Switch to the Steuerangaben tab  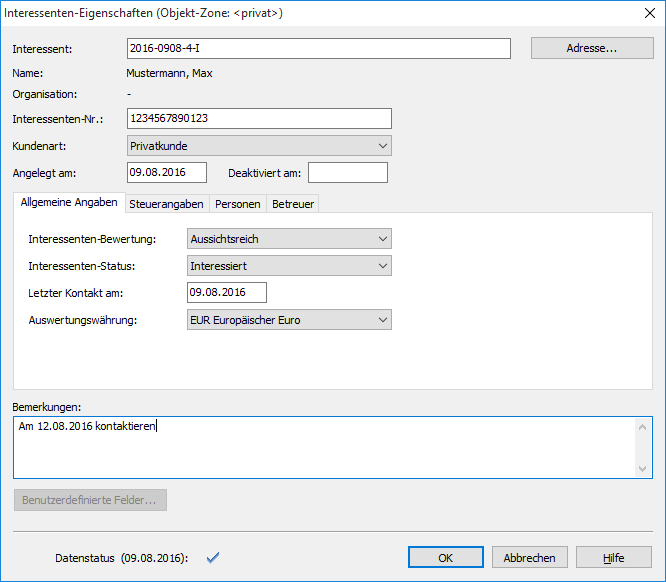tap(166, 204)
